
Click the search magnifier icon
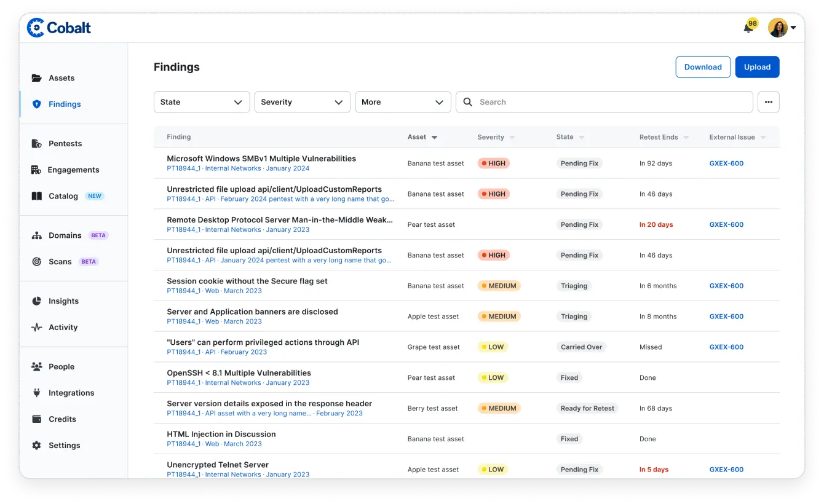[468, 102]
